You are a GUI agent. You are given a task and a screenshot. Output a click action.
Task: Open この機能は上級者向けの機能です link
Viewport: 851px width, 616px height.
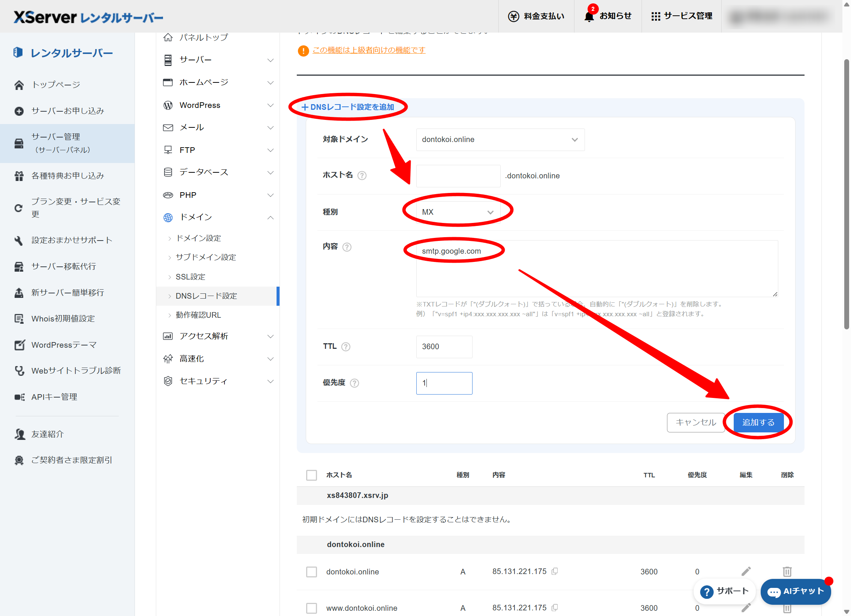tap(369, 50)
